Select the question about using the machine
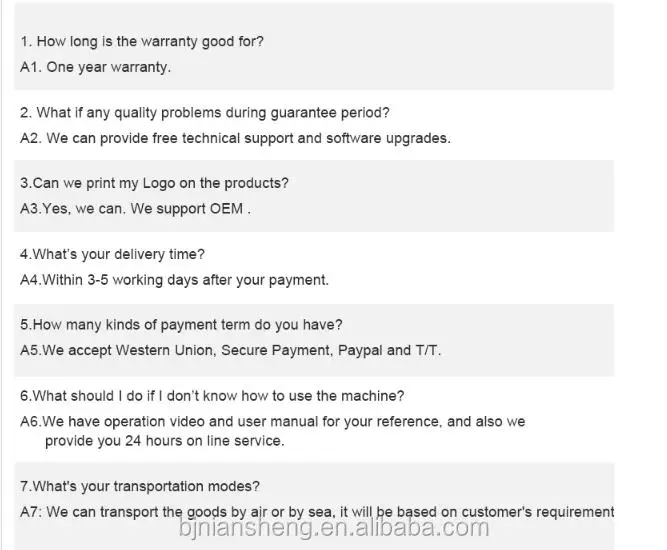667x550 pixels. click(212, 396)
